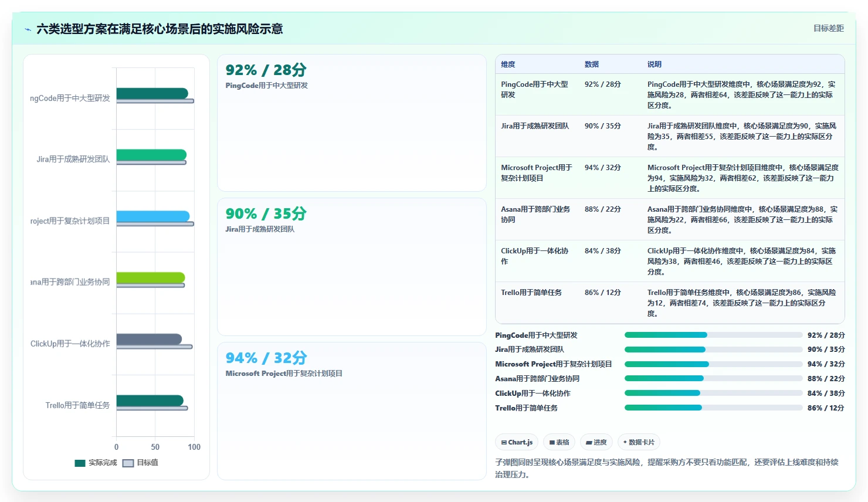This screenshot has width=868, height=502.
Task: Click the 92% / 28分 card headline
Action: (266, 70)
